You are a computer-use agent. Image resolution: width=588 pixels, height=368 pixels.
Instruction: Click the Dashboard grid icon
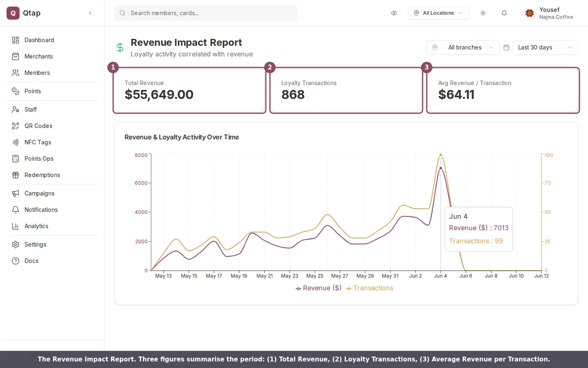[x=16, y=40]
